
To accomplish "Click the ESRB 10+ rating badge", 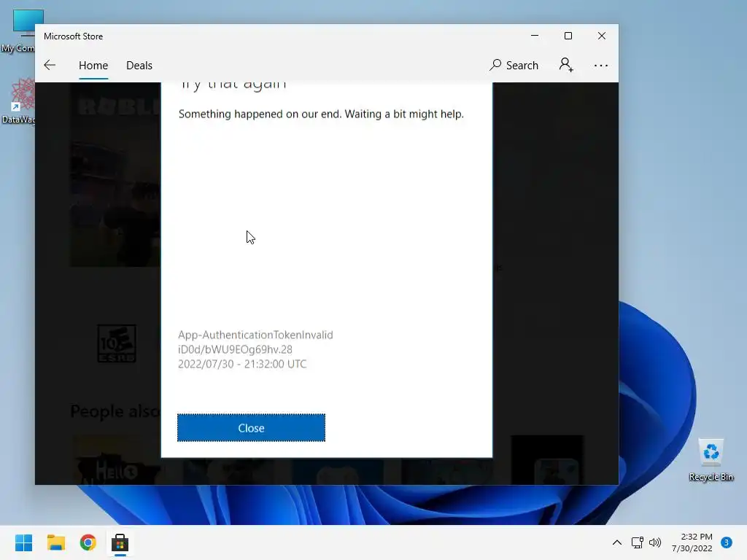I will [x=117, y=343].
